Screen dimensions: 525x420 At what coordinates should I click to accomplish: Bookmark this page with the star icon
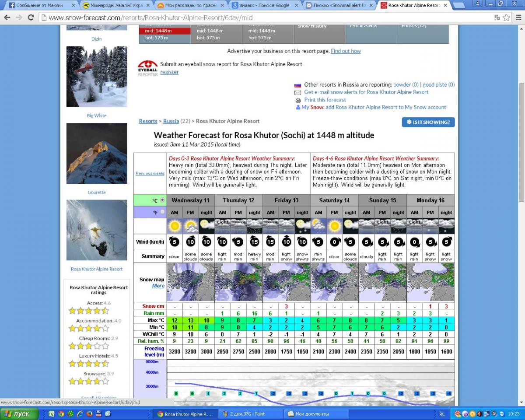coord(506,18)
